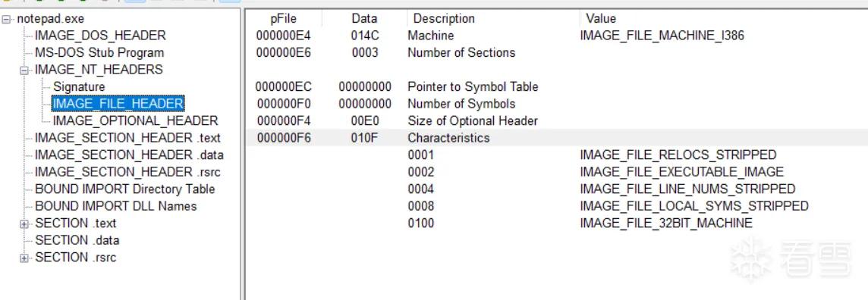Viewport: 868px width, 300px height.
Task: Open IMAGE_OPTIONAL_HEADER in the tree
Action: coord(135,121)
